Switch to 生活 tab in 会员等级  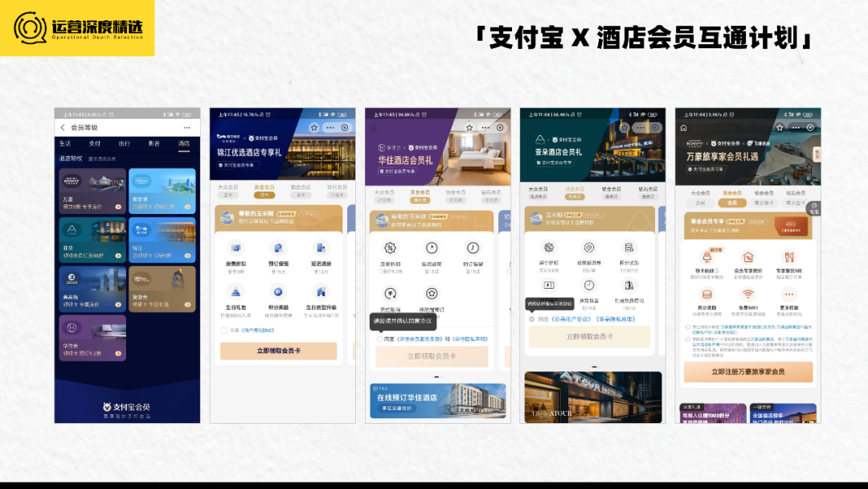coord(65,143)
